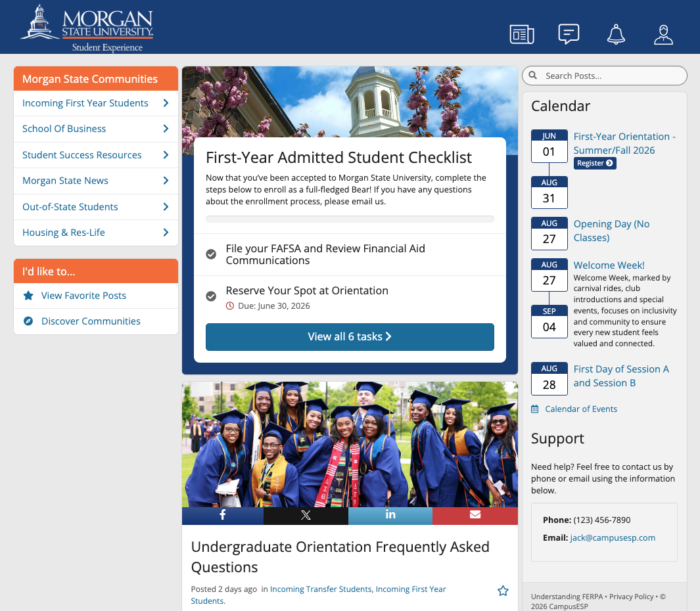700x611 pixels.
Task: Click the campus tower banner image
Action: click(x=350, y=102)
